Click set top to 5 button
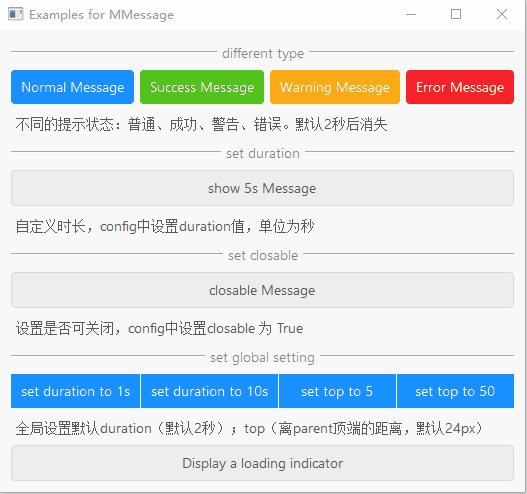The height and width of the screenshot is (494, 527). [337, 391]
